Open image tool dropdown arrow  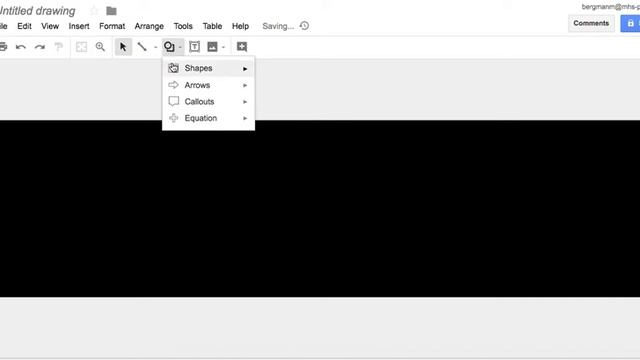point(224,47)
